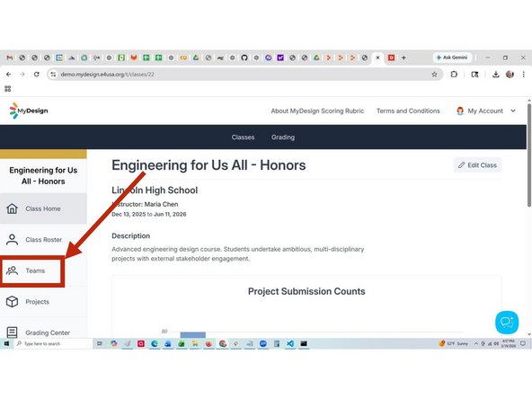Open Projects cube icon in sidebar
Screen dimensions: 532x399
coord(13,302)
